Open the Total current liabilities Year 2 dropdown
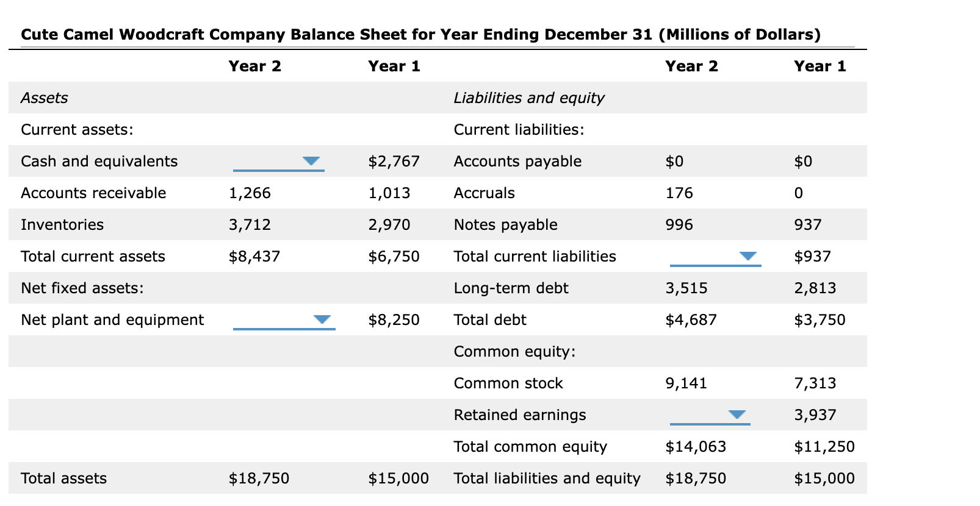Screen dimensions: 980x506 (716, 257)
